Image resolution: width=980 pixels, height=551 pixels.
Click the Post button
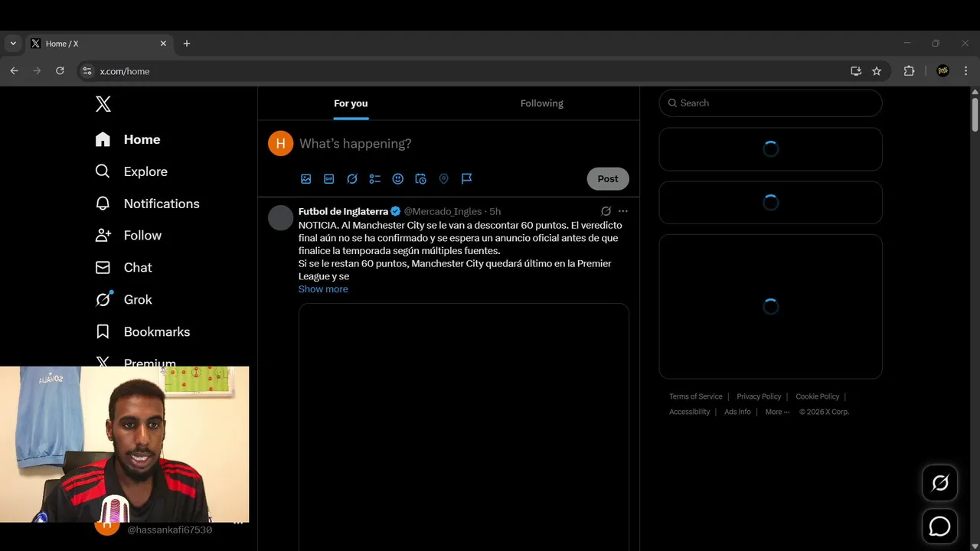(608, 178)
